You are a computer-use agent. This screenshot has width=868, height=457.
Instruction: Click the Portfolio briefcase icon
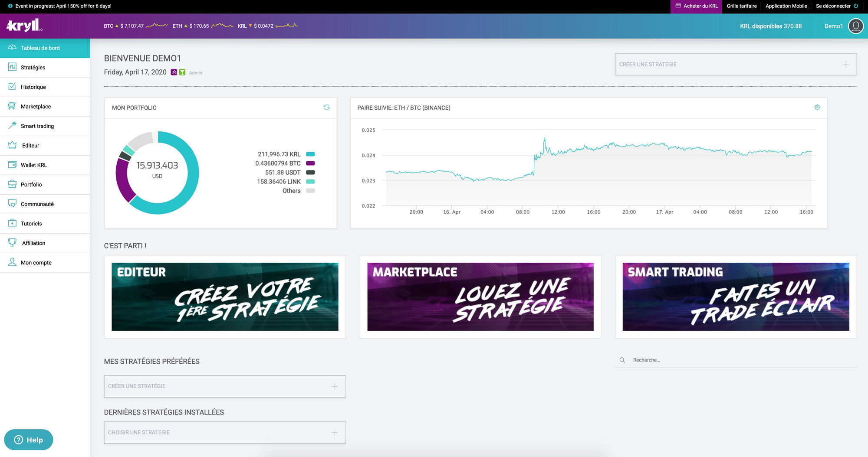point(12,184)
